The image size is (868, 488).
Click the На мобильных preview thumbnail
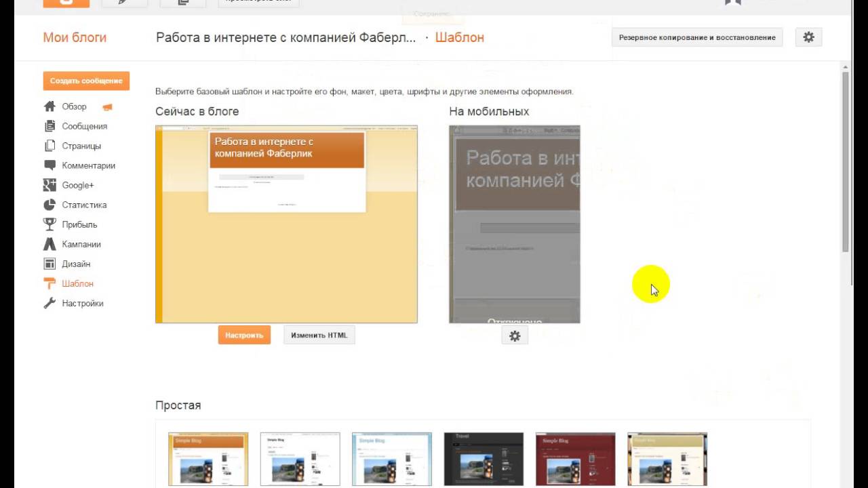tap(515, 224)
